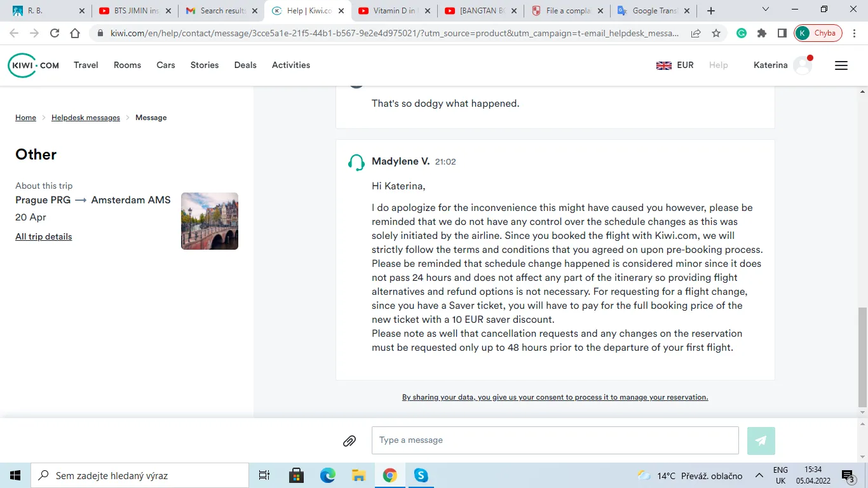
Task: Open Deals in Kiwi navigation
Action: pos(245,65)
